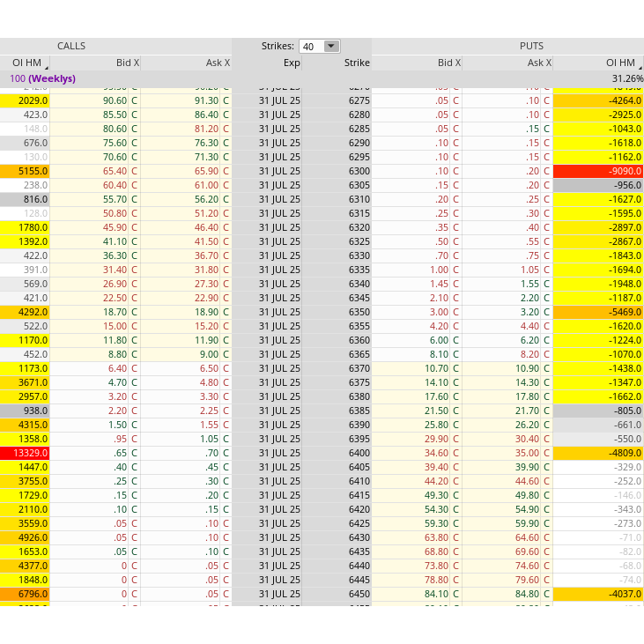Select call OI 2029.0 cell
This screenshot has height=644, width=644.
pyautogui.click(x=25, y=100)
